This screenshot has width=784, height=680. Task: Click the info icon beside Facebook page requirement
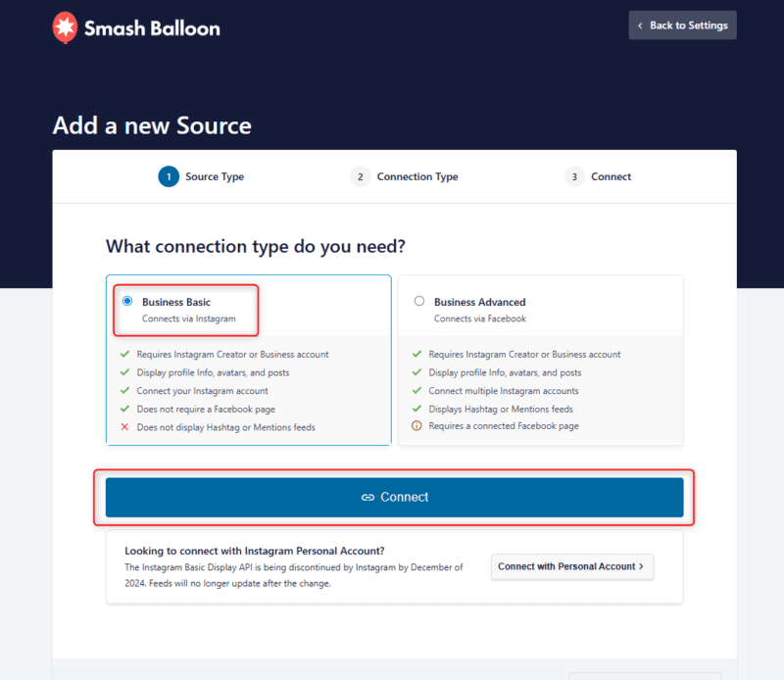point(418,427)
